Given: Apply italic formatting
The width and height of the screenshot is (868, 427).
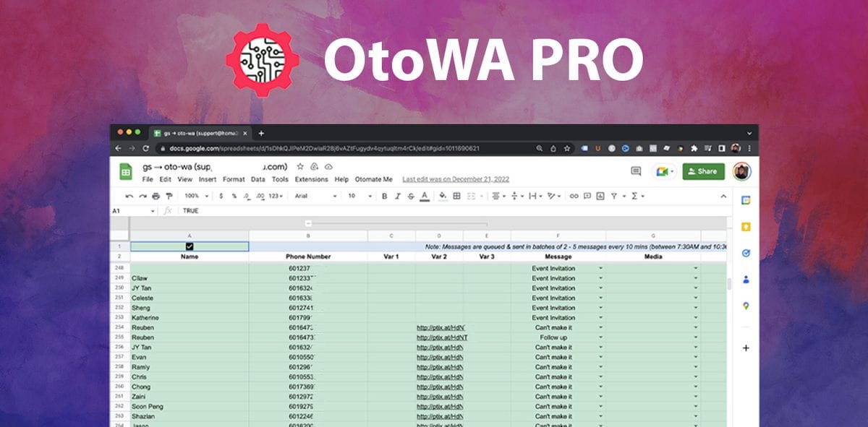Looking at the screenshot, I should coord(397,196).
